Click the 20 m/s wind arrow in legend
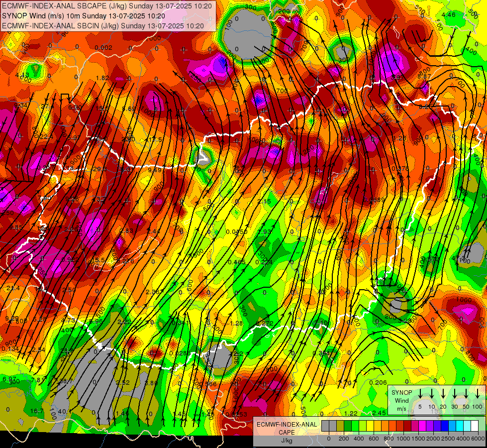The image size is (487, 448). coord(443,395)
